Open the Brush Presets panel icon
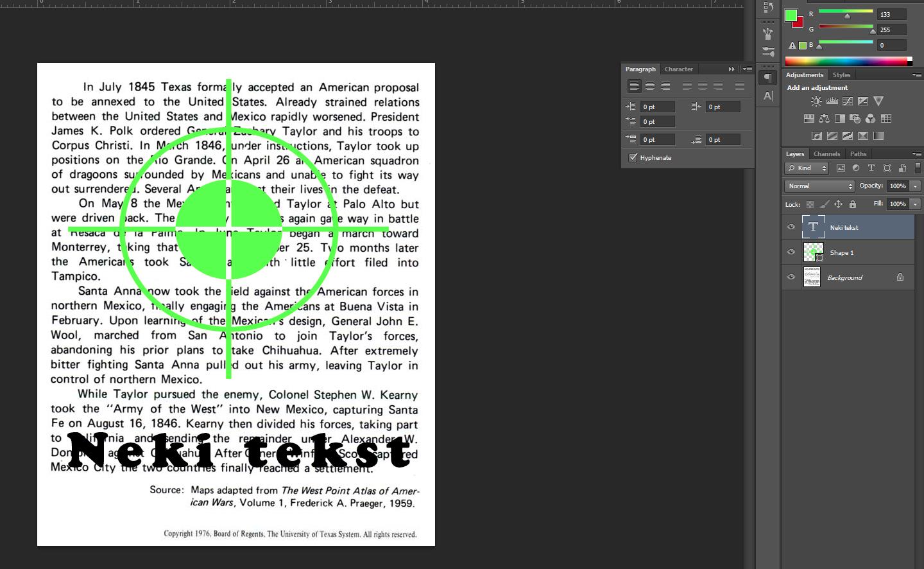924x569 pixels. pyautogui.click(x=768, y=51)
